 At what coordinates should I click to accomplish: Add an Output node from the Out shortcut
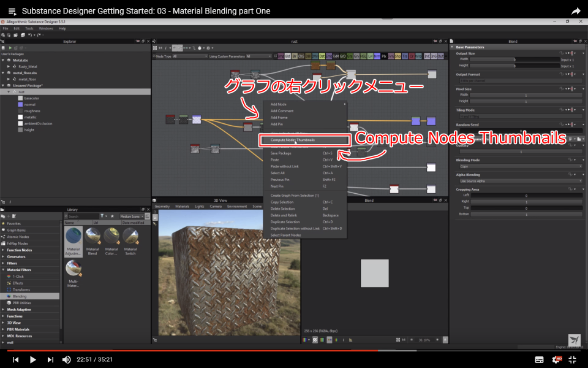440,56
